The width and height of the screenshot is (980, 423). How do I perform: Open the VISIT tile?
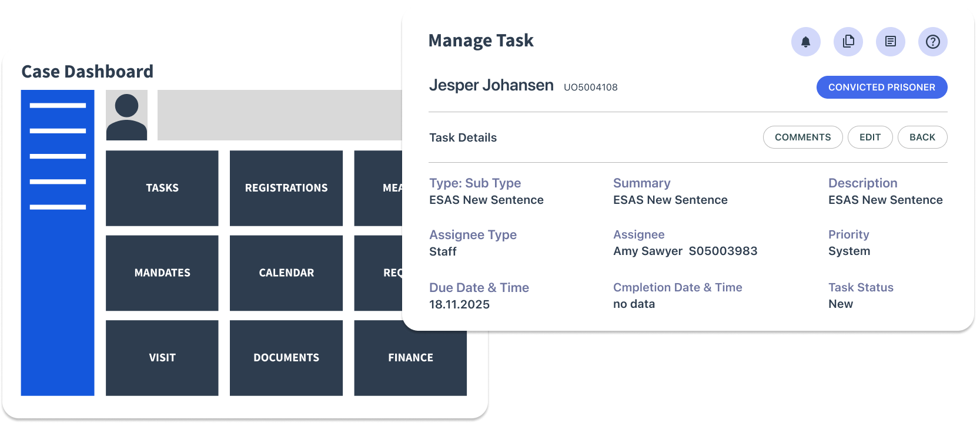click(162, 357)
